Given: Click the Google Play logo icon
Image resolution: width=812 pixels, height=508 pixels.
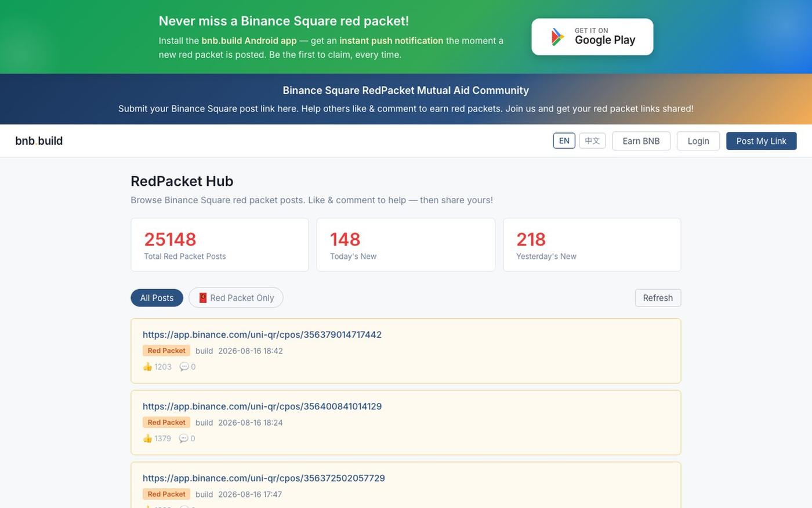Looking at the screenshot, I should 557,37.
